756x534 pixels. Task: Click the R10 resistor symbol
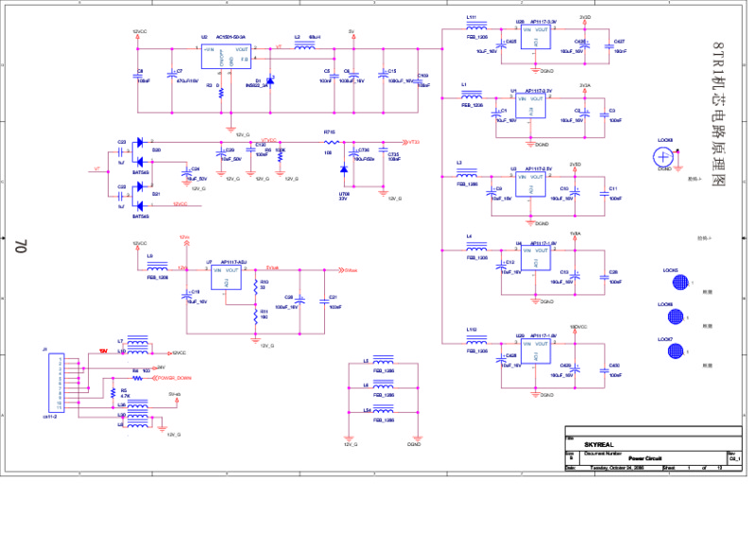tap(256, 287)
